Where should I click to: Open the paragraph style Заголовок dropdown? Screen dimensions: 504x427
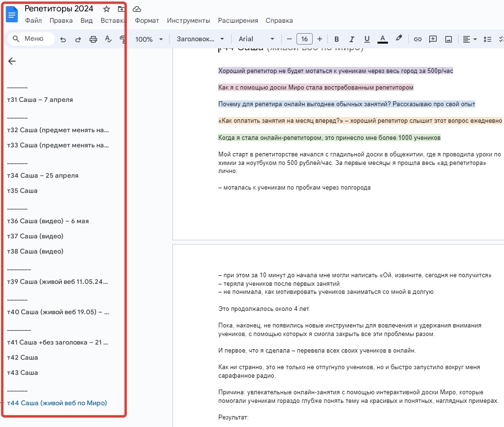(200, 39)
